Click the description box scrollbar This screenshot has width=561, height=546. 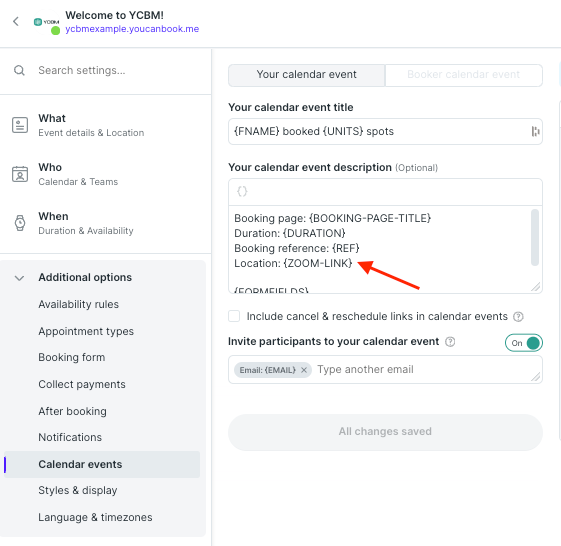click(x=535, y=237)
